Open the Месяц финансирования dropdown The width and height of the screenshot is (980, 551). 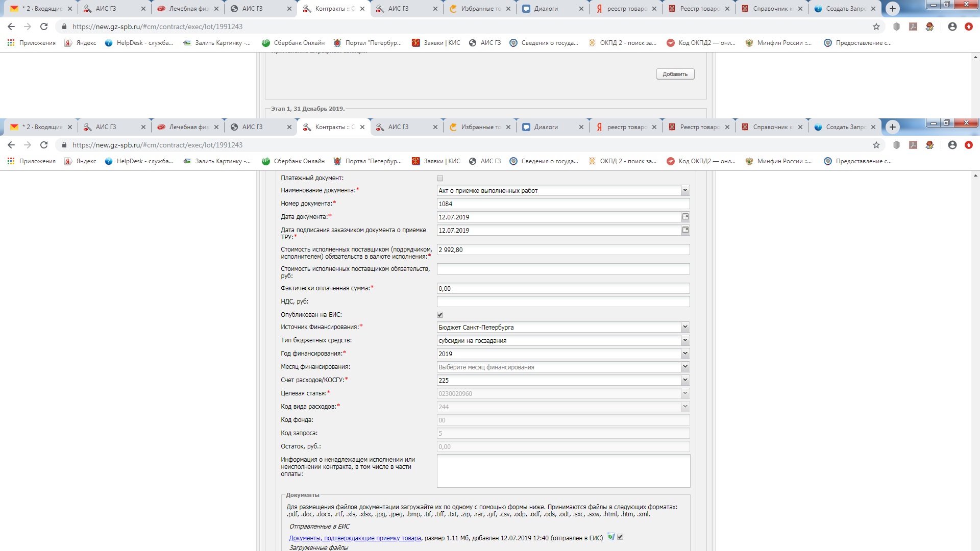(685, 367)
